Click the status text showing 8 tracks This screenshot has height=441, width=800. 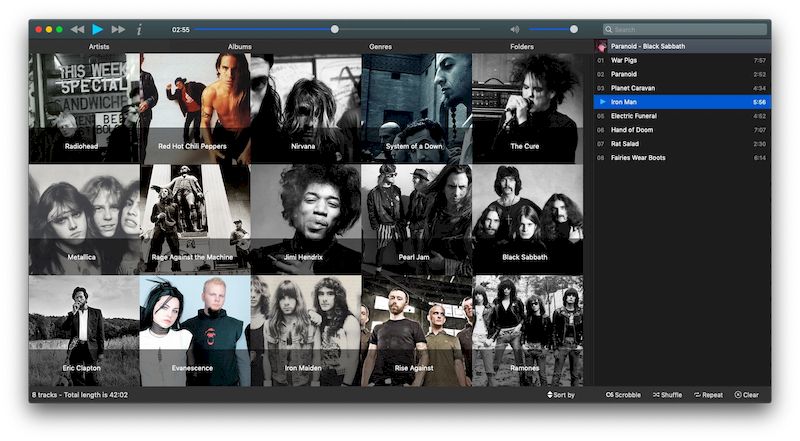click(80, 395)
